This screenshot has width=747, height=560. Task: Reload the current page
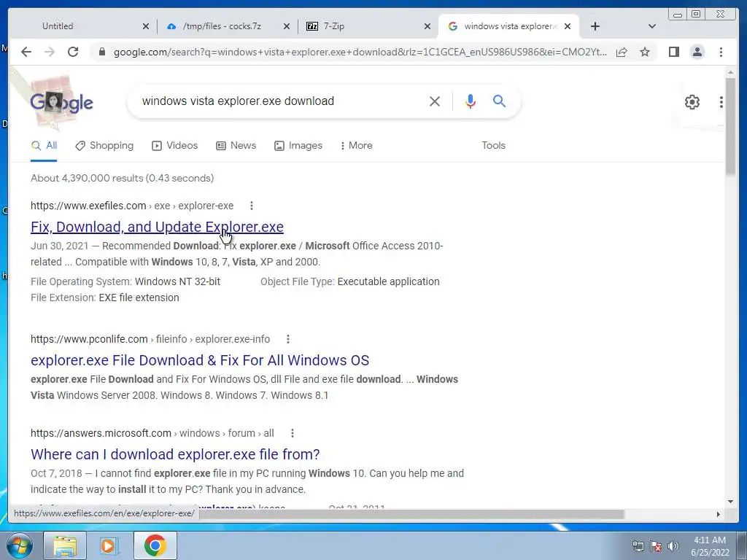[73, 52]
